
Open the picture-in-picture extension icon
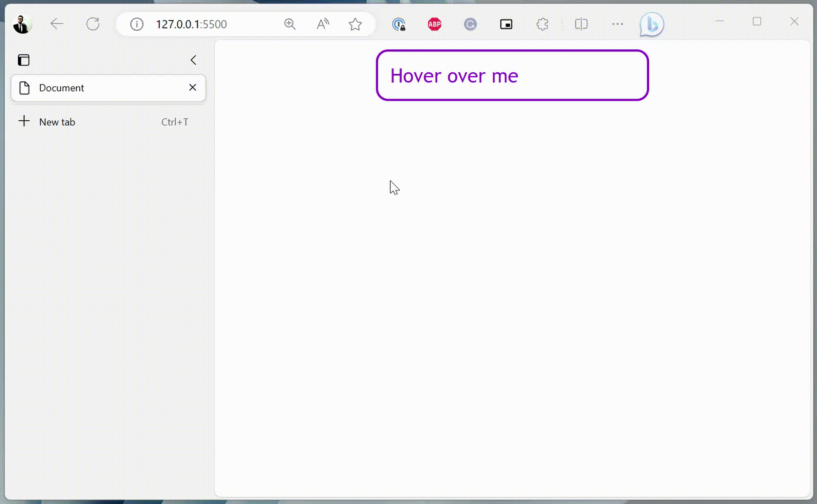pos(506,24)
